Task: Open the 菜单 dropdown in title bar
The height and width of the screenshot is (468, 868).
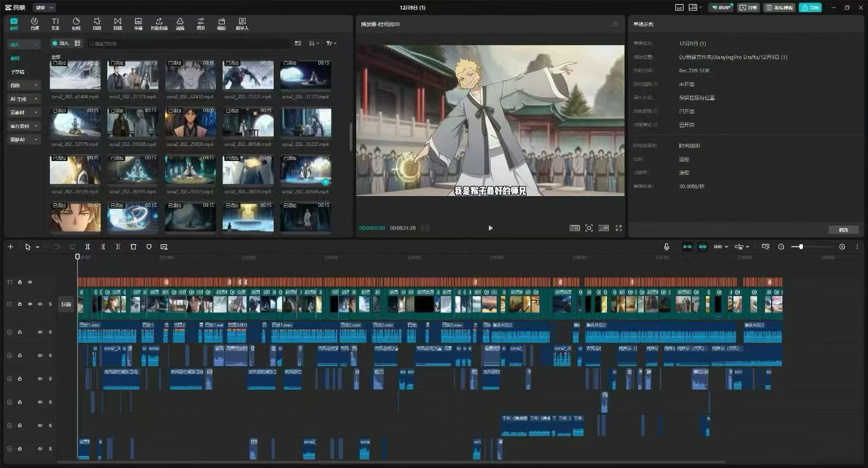Action: click(44, 7)
